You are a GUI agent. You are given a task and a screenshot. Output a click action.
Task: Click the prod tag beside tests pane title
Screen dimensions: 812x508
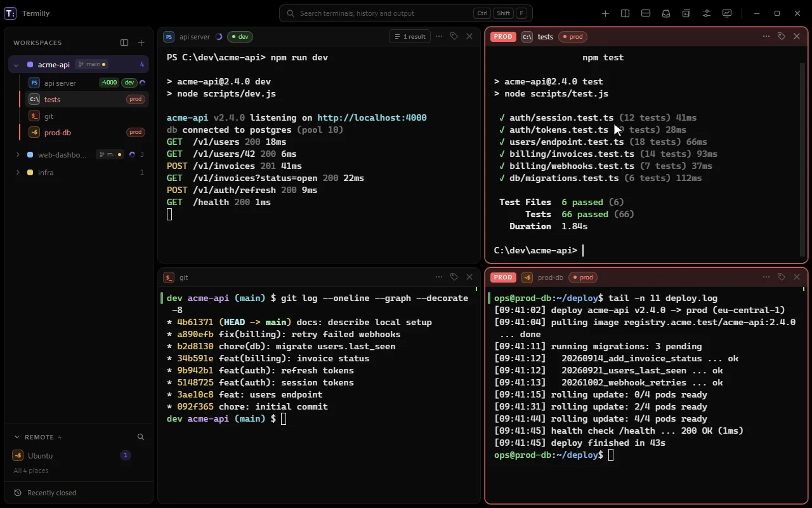(x=573, y=37)
